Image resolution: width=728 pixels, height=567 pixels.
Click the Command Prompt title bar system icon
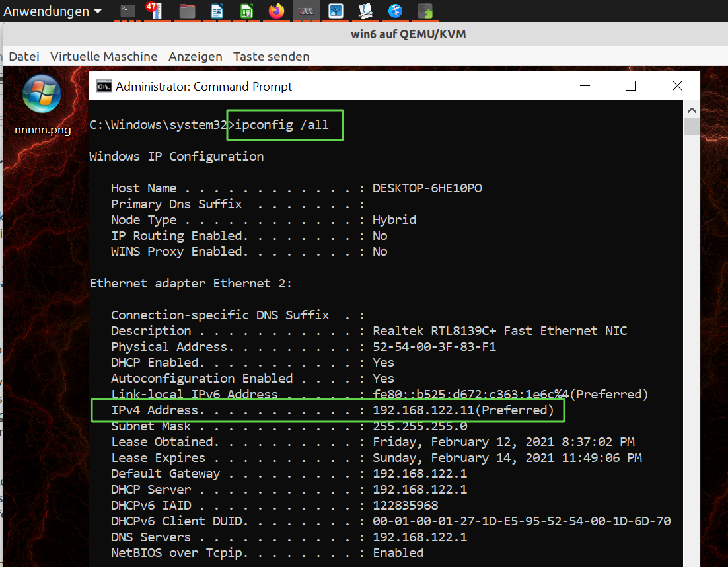tap(104, 86)
